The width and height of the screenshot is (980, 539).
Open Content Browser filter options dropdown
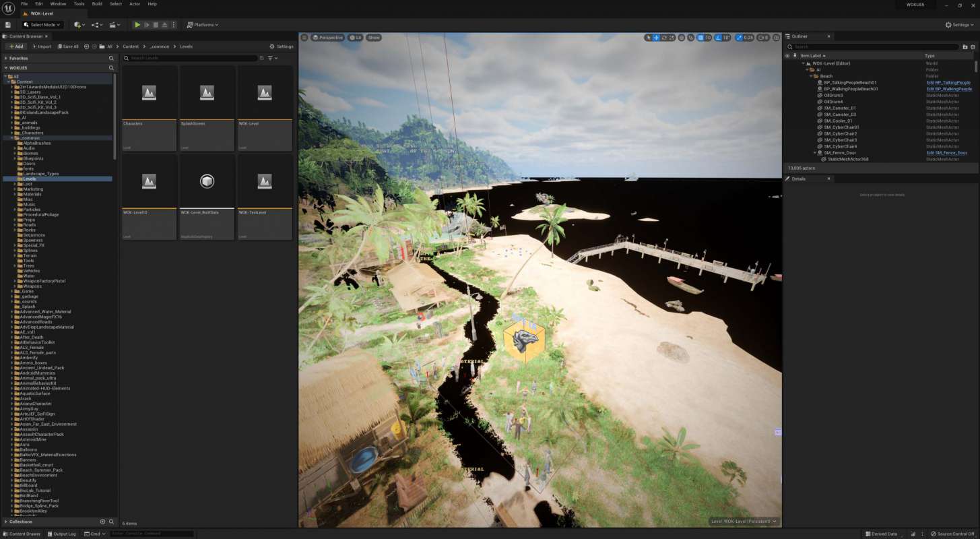pos(272,59)
